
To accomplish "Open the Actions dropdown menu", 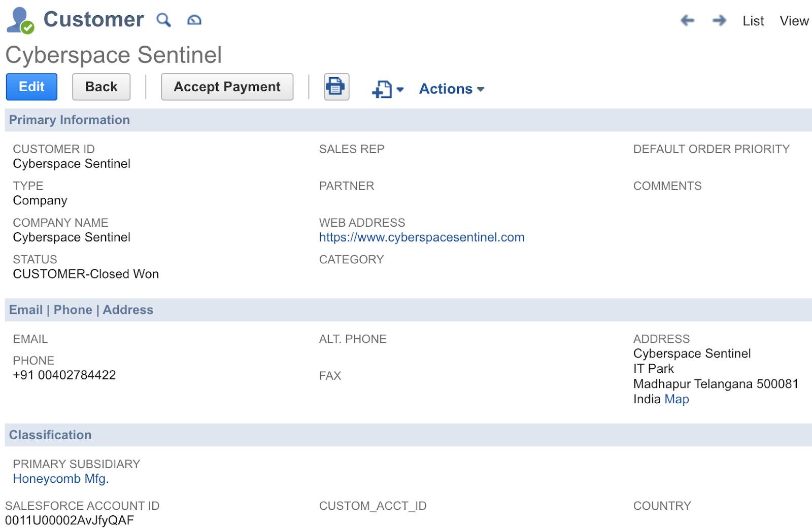I will pyautogui.click(x=452, y=89).
